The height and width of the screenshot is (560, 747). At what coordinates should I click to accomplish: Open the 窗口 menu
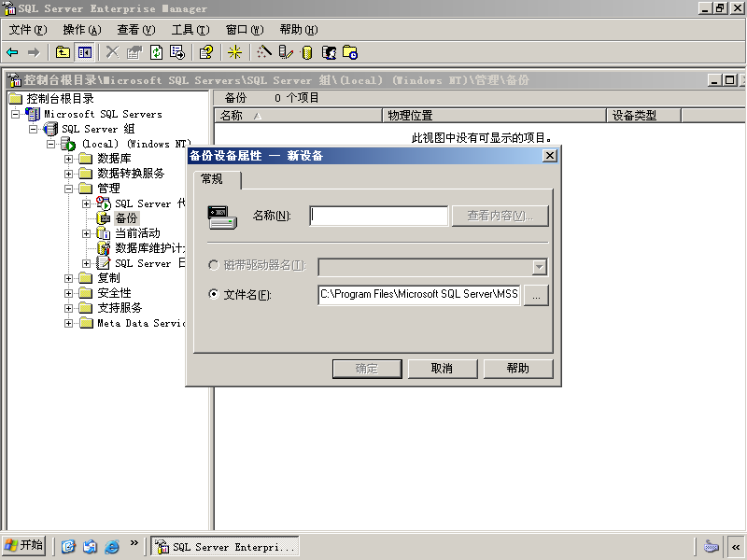(245, 30)
